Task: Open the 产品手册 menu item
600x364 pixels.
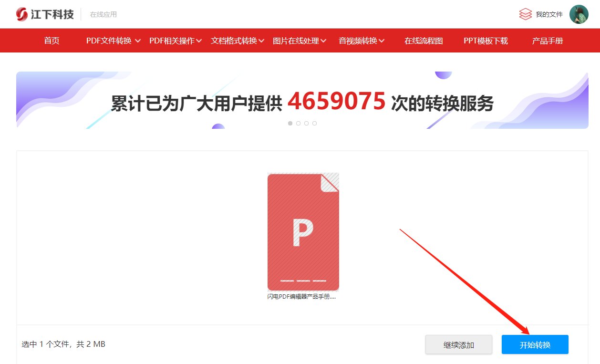Action: coord(547,41)
